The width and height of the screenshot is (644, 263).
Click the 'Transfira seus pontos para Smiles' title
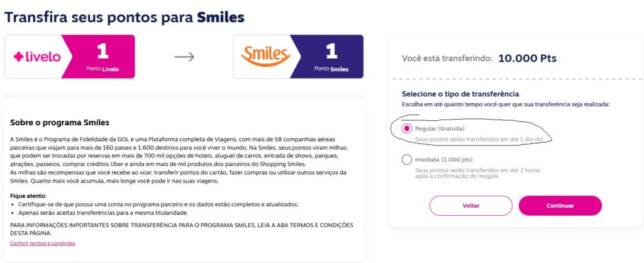pyautogui.click(x=125, y=17)
